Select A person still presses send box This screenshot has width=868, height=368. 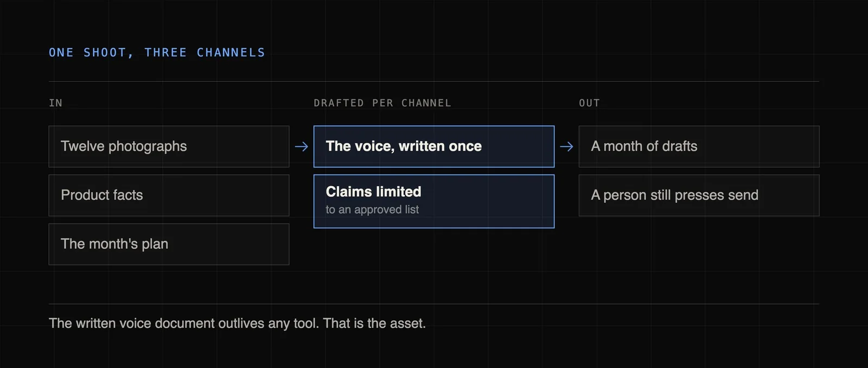coord(699,195)
